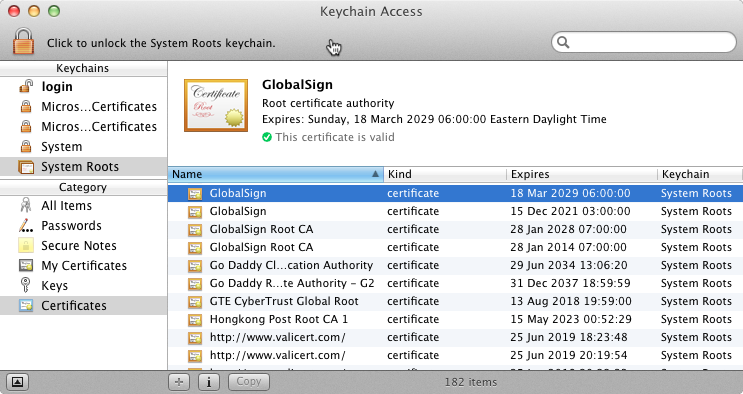This screenshot has width=743, height=394.
Task: Click the Copy button
Action: (249, 382)
